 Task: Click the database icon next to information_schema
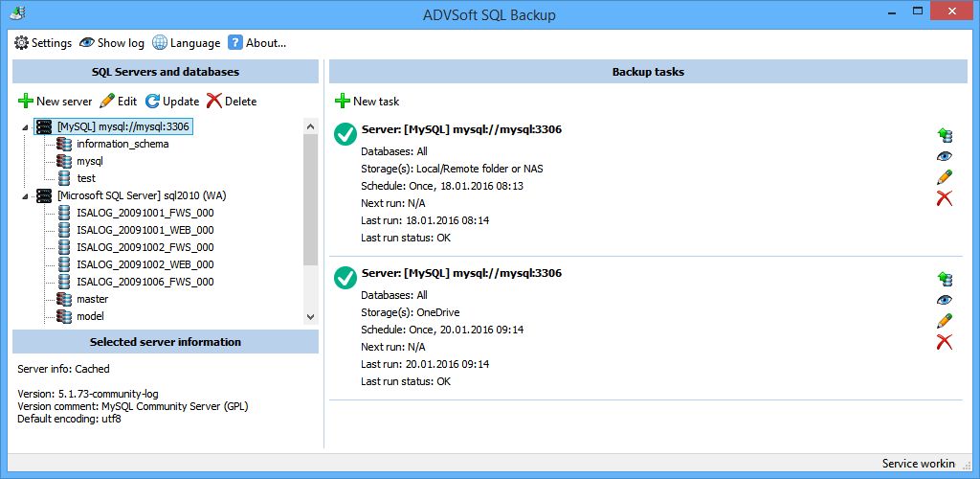[64, 144]
